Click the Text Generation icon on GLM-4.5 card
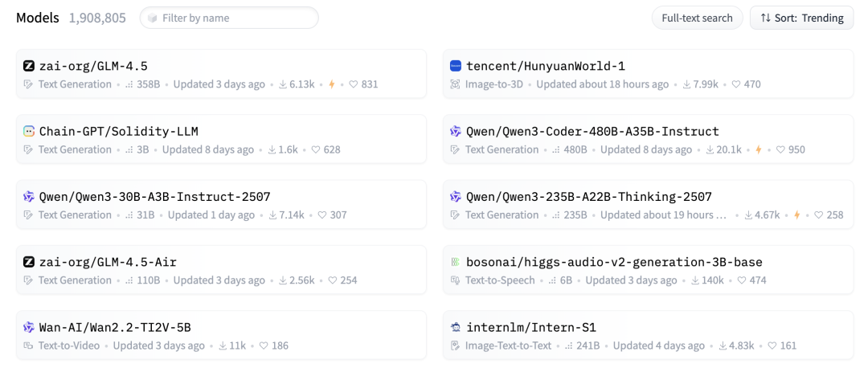Image resolution: width=868 pixels, height=368 pixels. [29, 84]
